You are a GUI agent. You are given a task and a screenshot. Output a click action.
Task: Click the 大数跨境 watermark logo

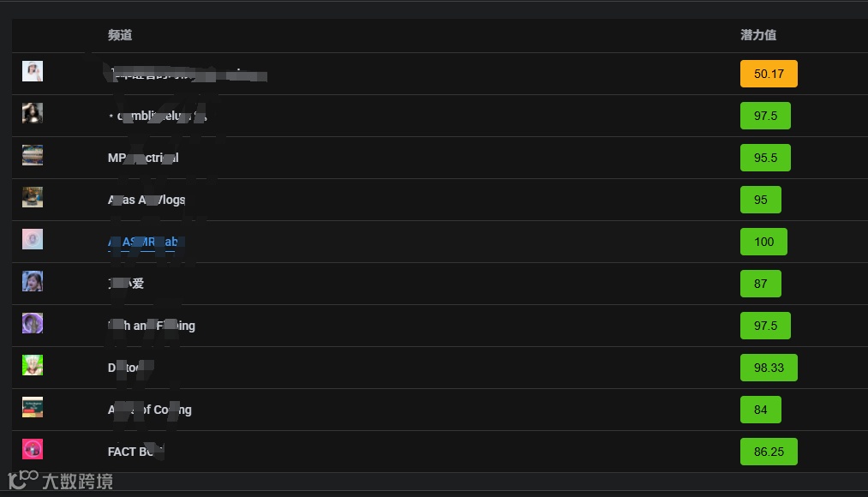click(x=60, y=481)
